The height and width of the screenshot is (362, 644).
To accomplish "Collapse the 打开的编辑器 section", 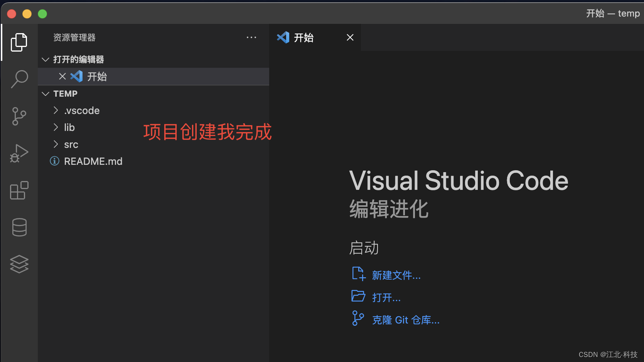I will [46, 59].
